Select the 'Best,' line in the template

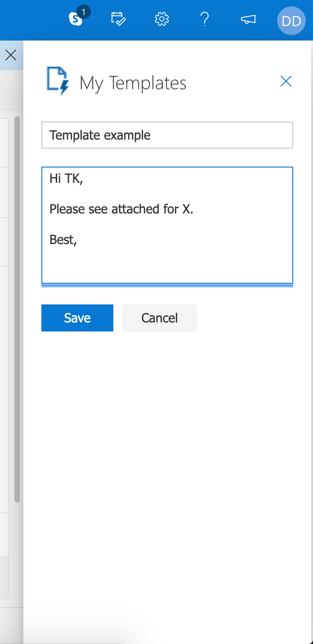coord(64,240)
